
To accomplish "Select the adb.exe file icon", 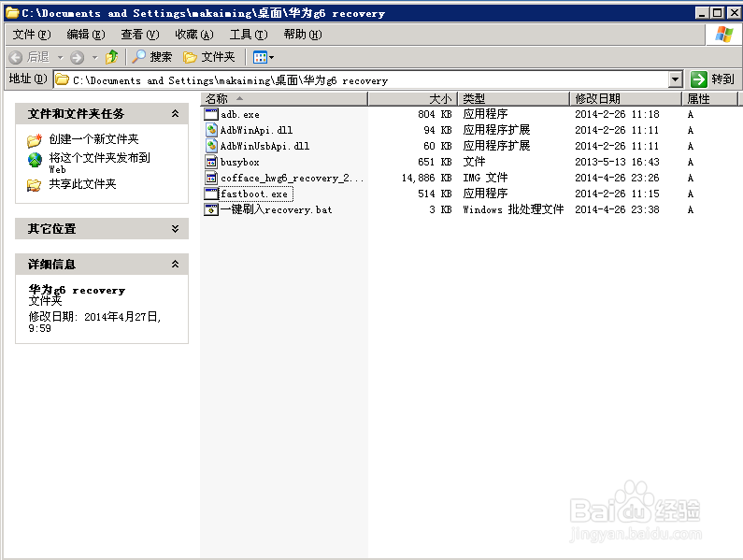I will (x=211, y=114).
